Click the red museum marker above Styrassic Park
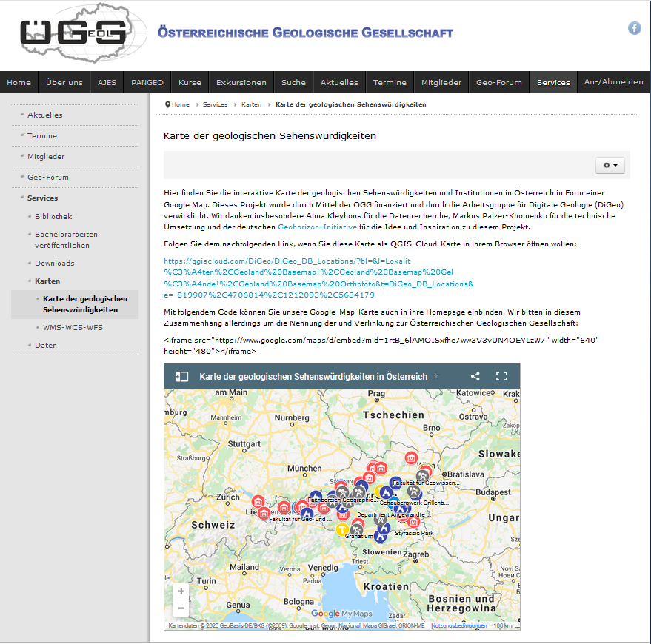This screenshot has width=651, height=644. [x=413, y=522]
